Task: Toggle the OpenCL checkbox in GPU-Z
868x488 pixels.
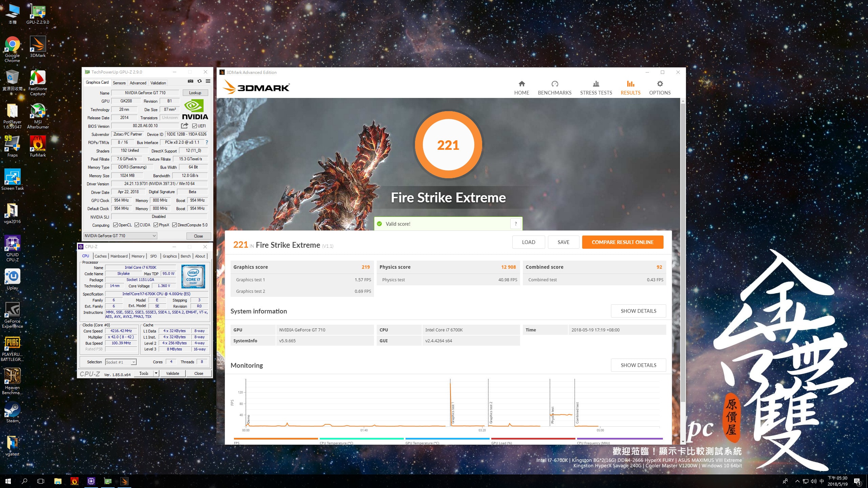Action: point(115,225)
